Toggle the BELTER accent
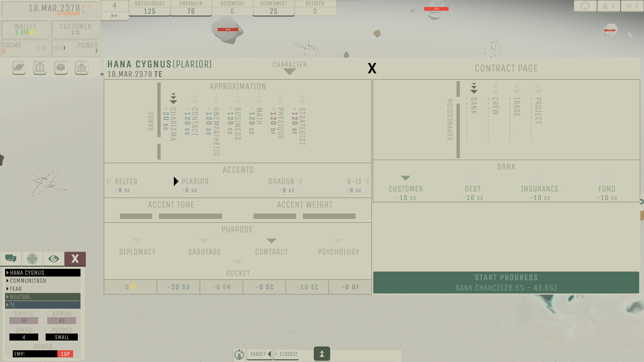This screenshot has height=362, width=644. click(126, 181)
